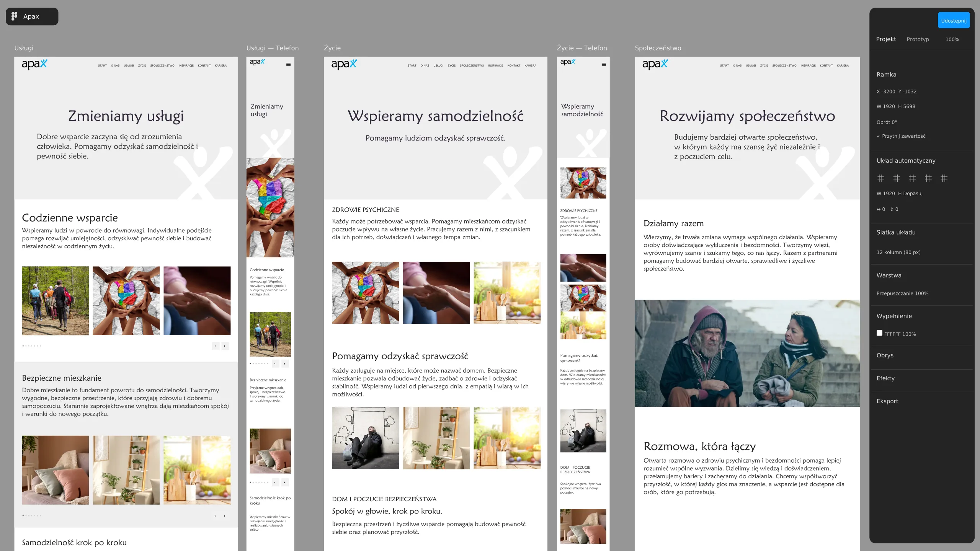Open hamburger menu in Usługi — Telefon frame
This screenshot has width=980, height=551.
pyautogui.click(x=288, y=64)
